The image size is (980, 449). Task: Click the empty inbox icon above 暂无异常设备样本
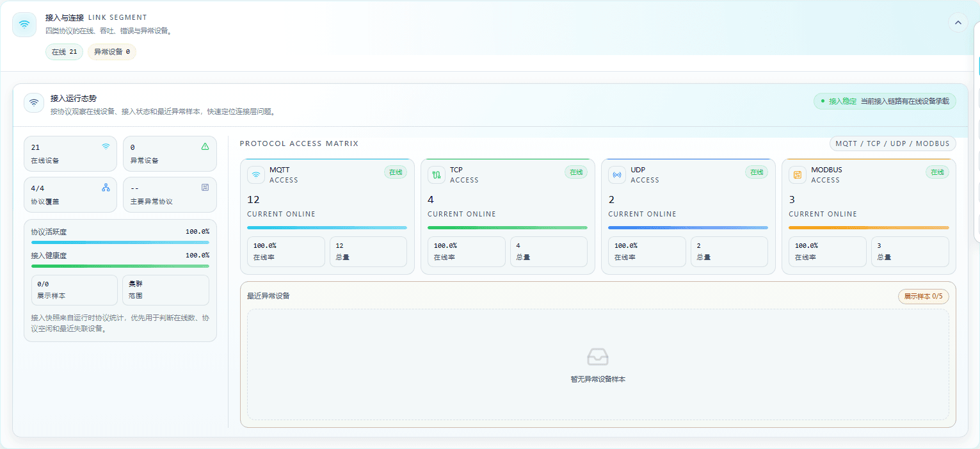[x=598, y=357]
